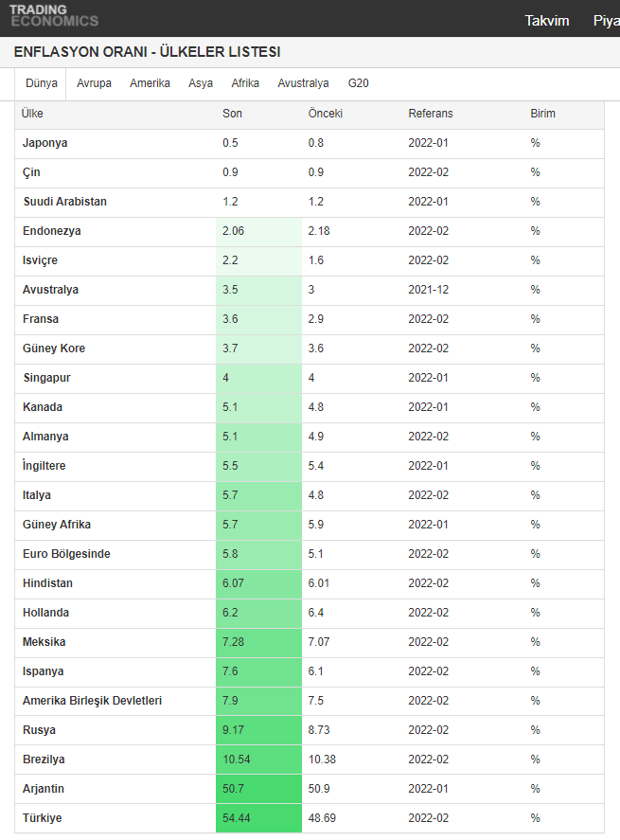The image size is (620, 840).
Task: Sort by the Ülke column header
Action: pyautogui.click(x=33, y=114)
